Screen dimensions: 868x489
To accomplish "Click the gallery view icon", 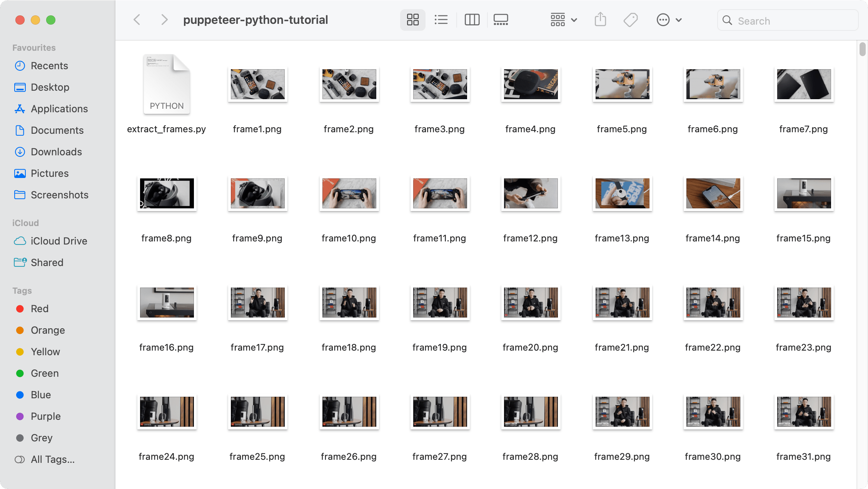I will coord(501,20).
